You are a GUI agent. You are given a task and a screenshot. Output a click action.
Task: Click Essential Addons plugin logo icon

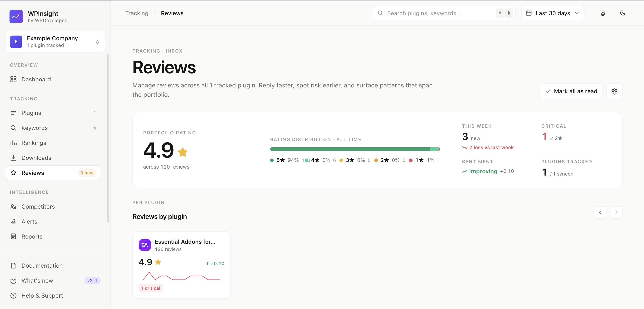pyautogui.click(x=145, y=245)
